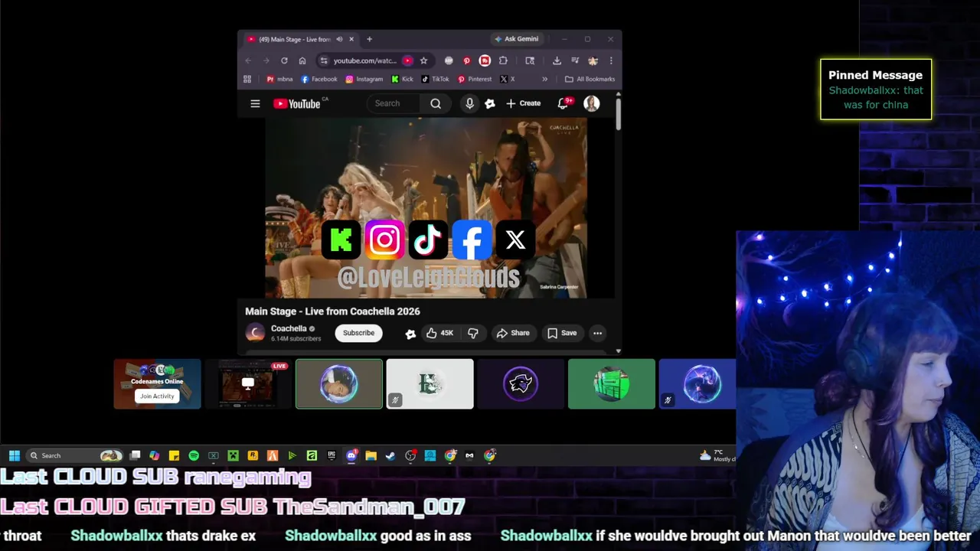Open File Explorer from the taskbar

(371, 455)
